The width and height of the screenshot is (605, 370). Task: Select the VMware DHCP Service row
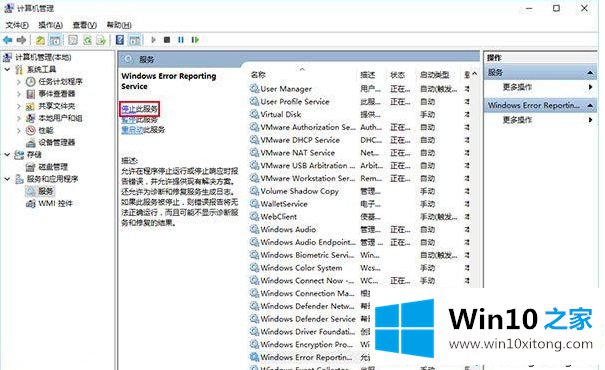(x=359, y=140)
